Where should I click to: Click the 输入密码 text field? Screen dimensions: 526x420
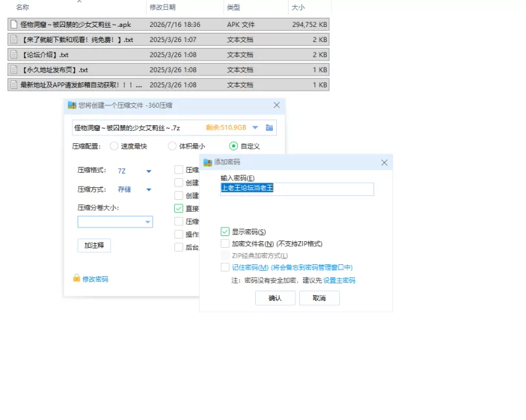click(297, 189)
